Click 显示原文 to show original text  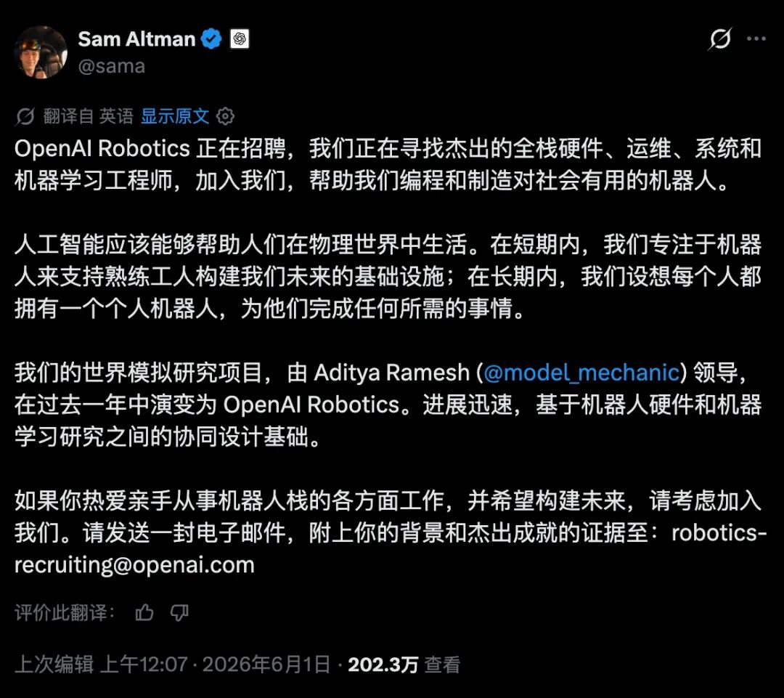pos(175,116)
